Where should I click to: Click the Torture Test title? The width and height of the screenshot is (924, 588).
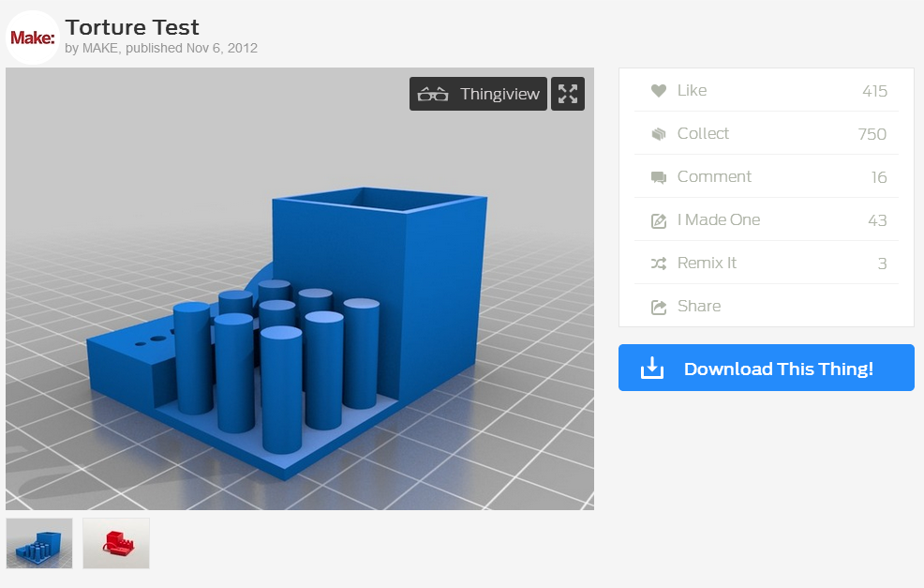point(132,27)
